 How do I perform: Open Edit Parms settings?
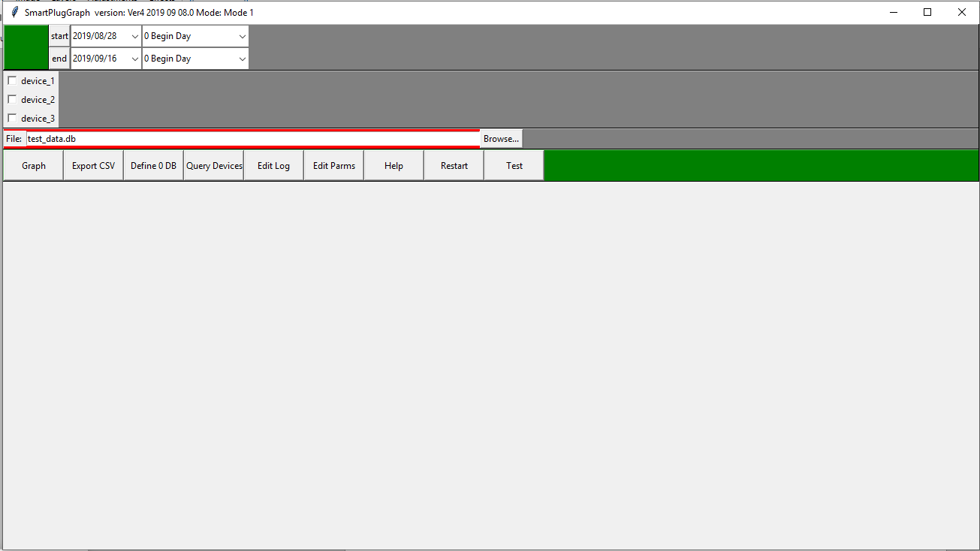(x=334, y=166)
